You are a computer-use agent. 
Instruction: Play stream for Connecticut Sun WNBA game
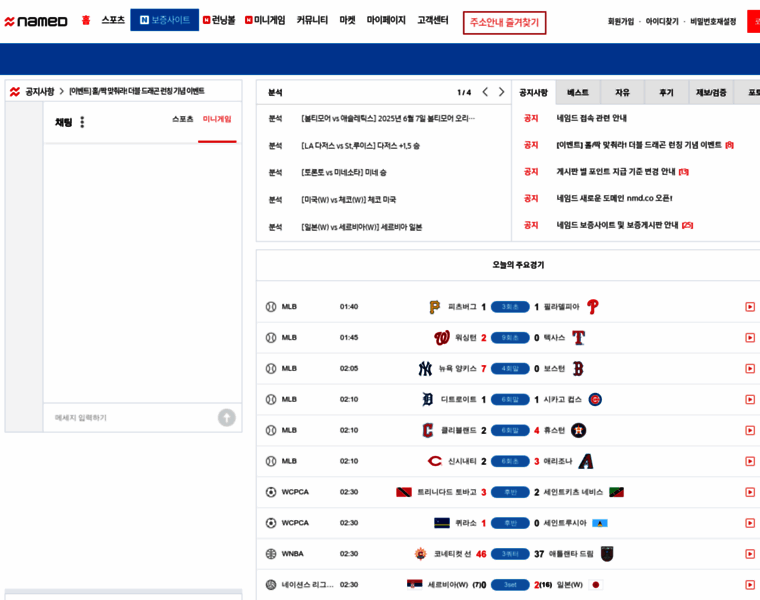(750, 554)
